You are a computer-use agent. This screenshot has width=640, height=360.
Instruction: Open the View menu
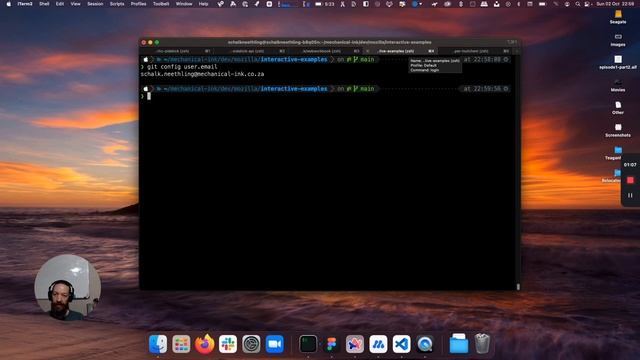click(76, 4)
